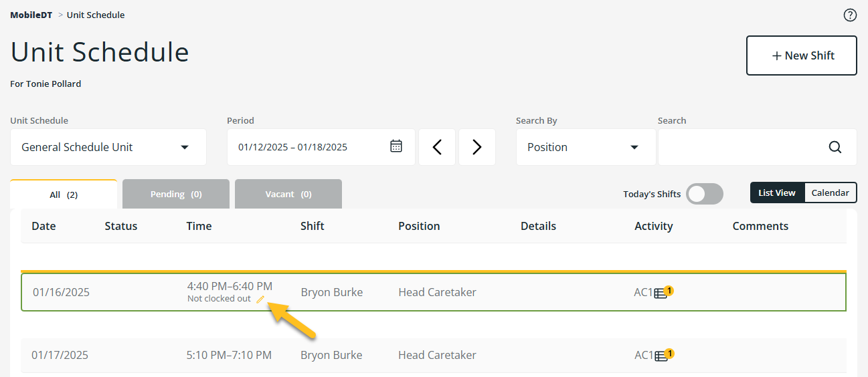Click the Period date range field
Screen dimensions: 868x377
(x=308, y=147)
